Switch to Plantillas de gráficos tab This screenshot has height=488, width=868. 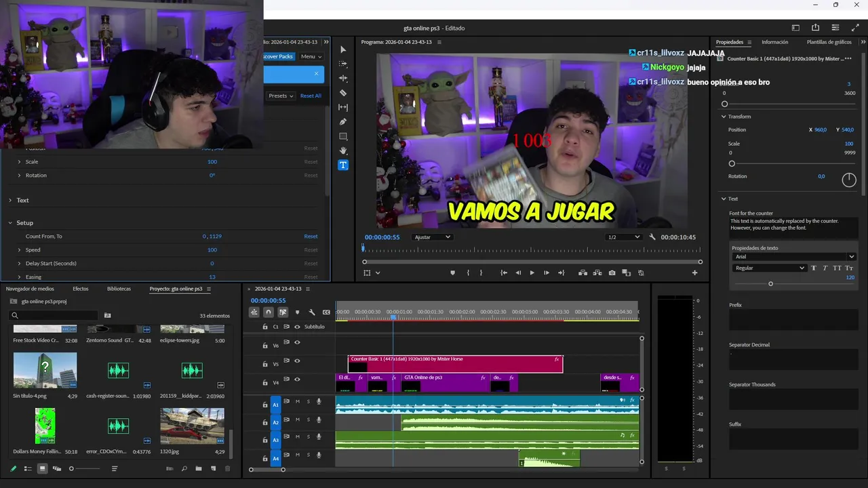(x=829, y=42)
